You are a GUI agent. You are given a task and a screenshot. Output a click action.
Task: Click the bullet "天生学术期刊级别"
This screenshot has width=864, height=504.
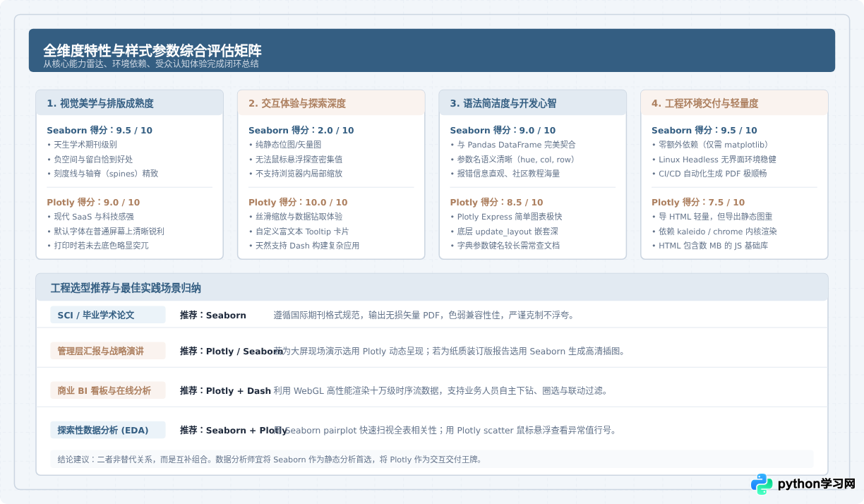click(82, 145)
